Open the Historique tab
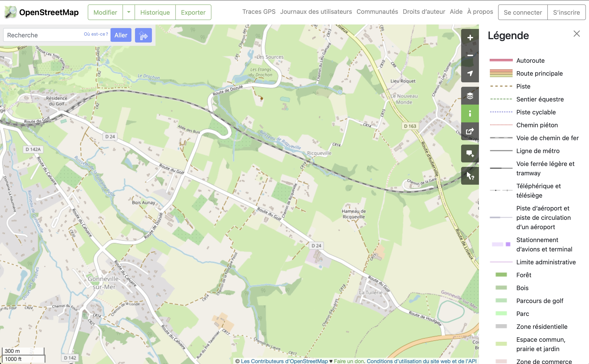The image size is (589, 364). point(155,12)
